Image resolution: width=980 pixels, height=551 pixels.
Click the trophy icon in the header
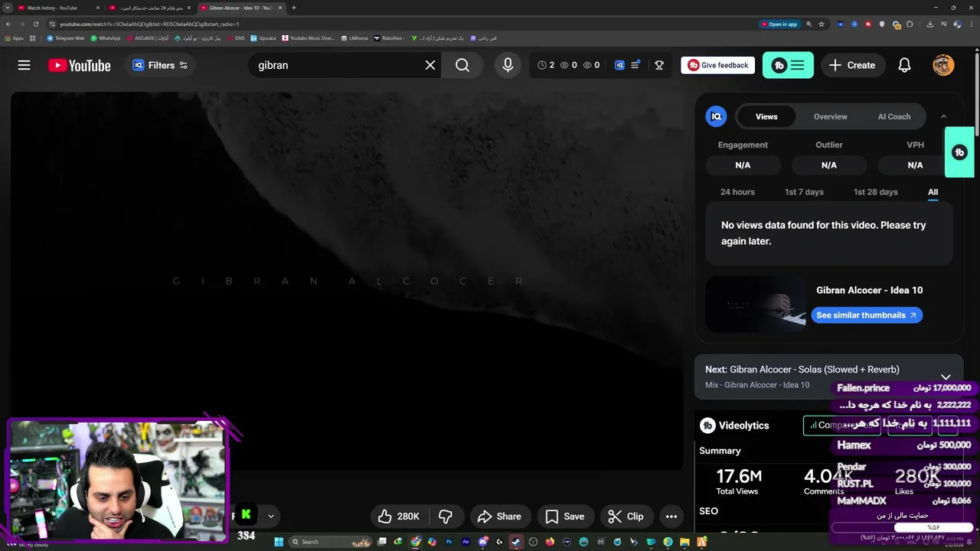click(659, 65)
